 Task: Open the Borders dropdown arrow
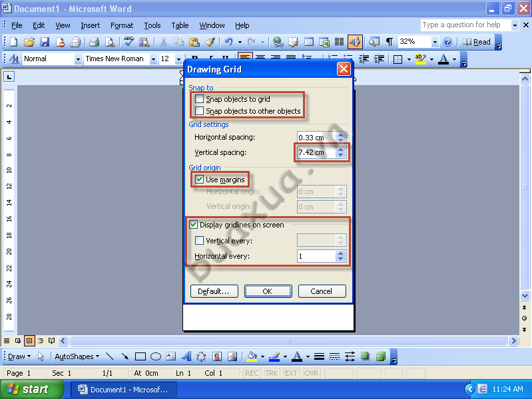tap(409, 59)
